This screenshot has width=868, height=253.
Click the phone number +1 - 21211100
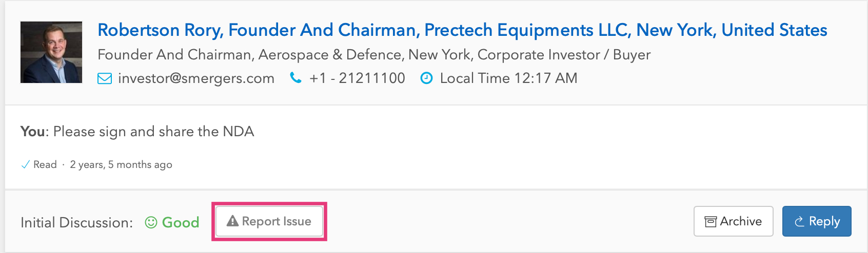pos(357,78)
